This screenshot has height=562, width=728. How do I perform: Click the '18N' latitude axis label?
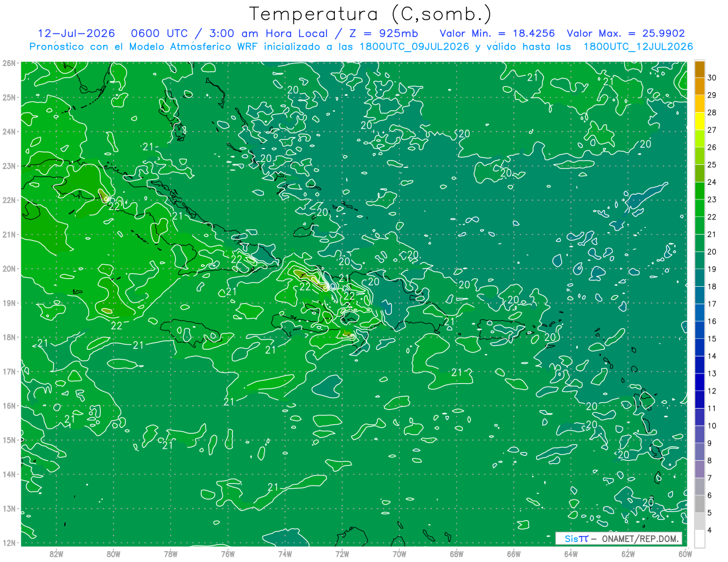coord(8,337)
